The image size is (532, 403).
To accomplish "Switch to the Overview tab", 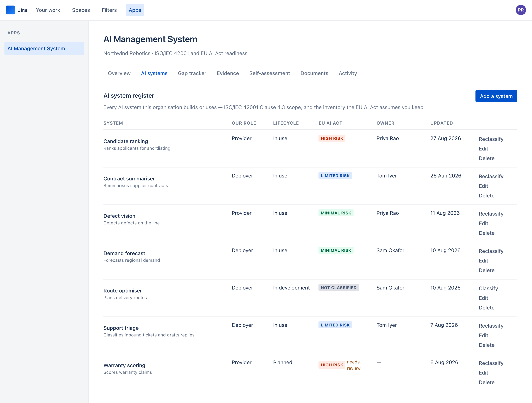I will coord(119,73).
